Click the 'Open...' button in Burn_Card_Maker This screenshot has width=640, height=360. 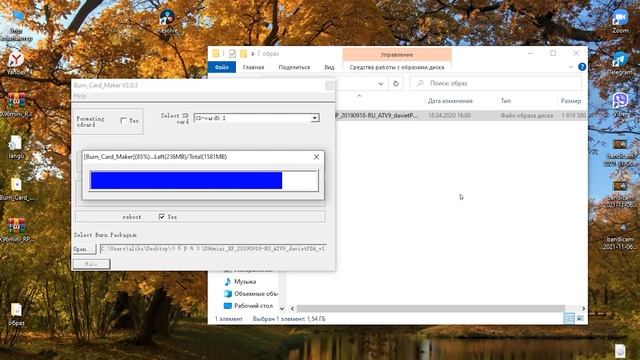click(x=84, y=249)
